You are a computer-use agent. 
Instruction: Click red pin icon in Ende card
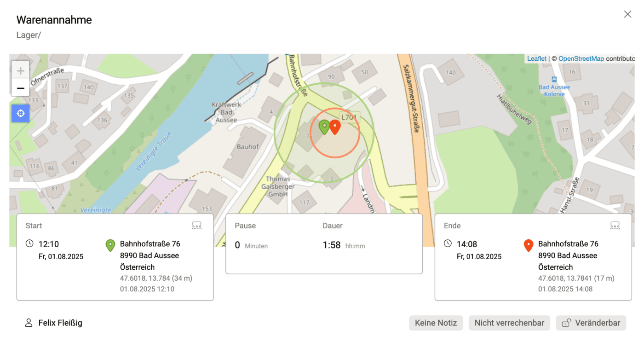click(x=529, y=246)
